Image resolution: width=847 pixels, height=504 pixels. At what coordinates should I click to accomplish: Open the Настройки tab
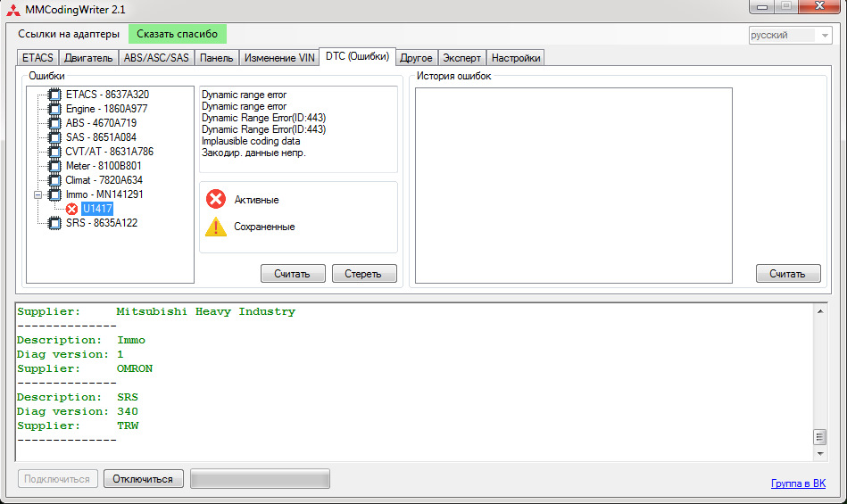click(x=515, y=58)
